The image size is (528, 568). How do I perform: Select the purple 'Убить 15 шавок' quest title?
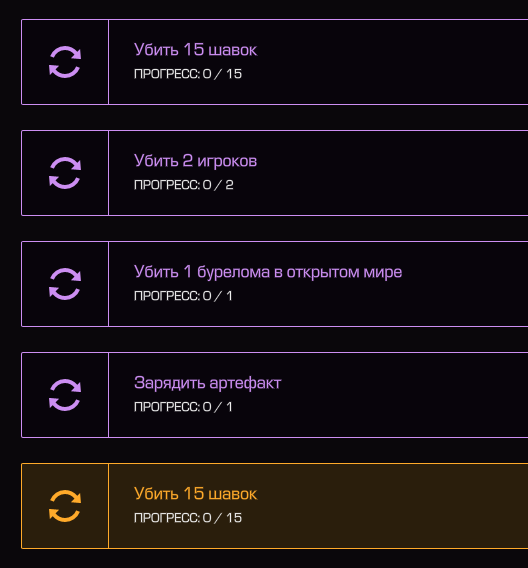[196, 50]
